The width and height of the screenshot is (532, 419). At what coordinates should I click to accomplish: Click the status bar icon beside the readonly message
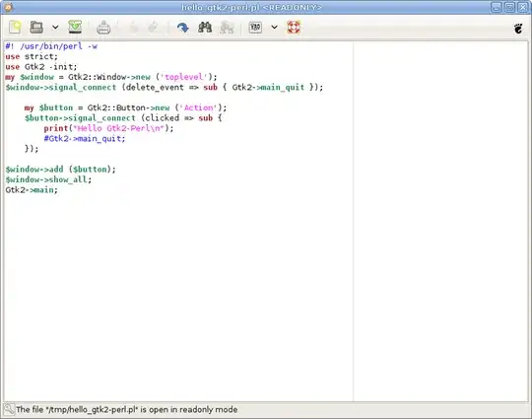(9, 410)
